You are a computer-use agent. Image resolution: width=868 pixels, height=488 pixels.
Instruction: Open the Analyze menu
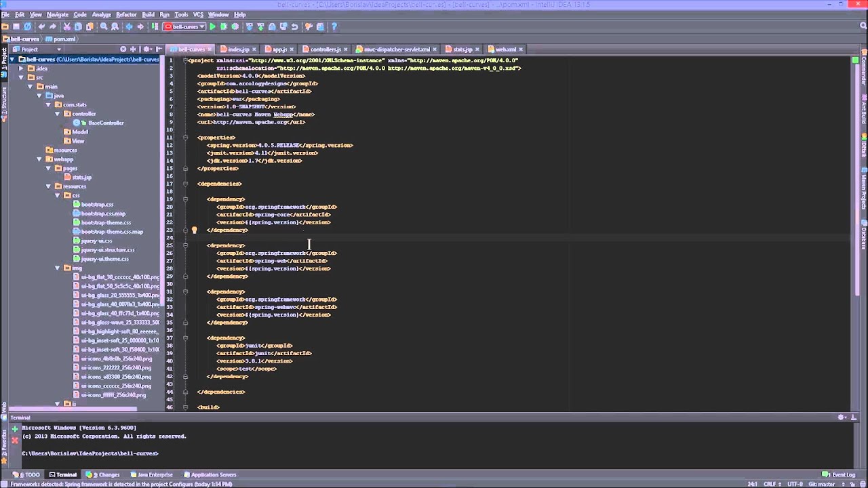click(101, 14)
